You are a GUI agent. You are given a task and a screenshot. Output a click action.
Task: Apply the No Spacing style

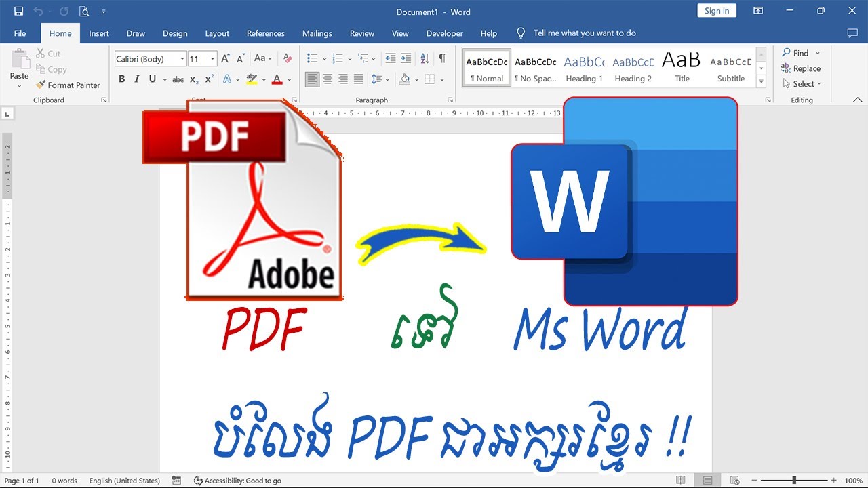pyautogui.click(x=536, y=68)
